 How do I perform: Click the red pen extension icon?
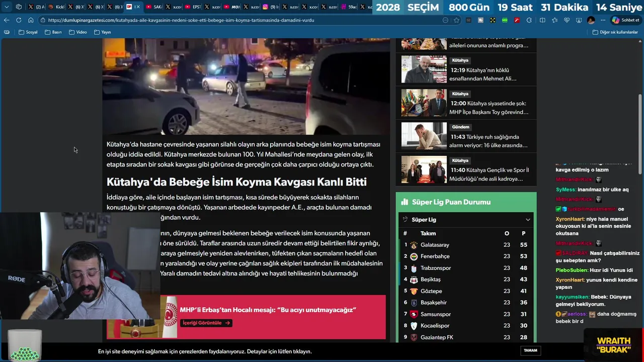pyautogui.click(x=517, y=20)
